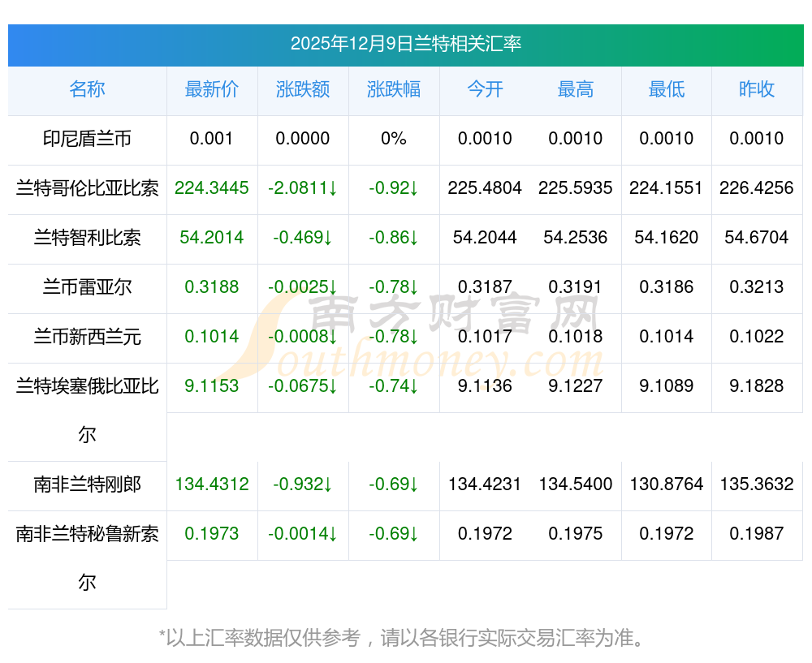Select the 涨跌幅 column header
The height and width of the screenshot is (663, 812).
click(x=394, y=90)
